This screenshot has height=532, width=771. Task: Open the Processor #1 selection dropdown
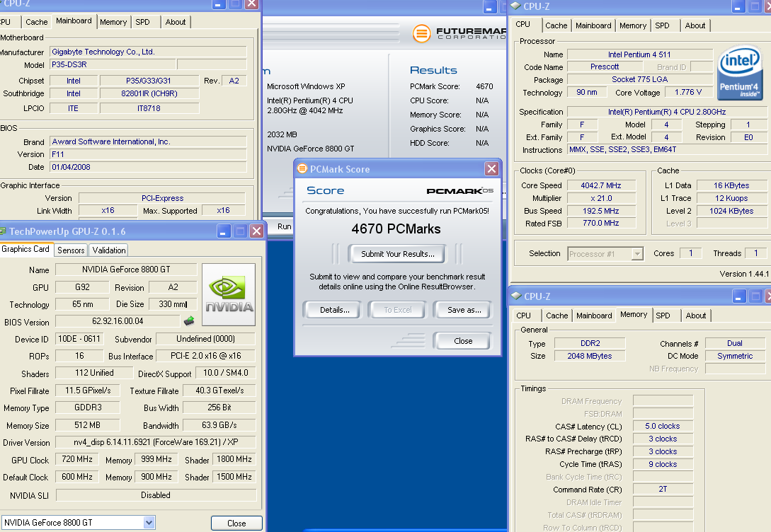click(x=637, y=254)
